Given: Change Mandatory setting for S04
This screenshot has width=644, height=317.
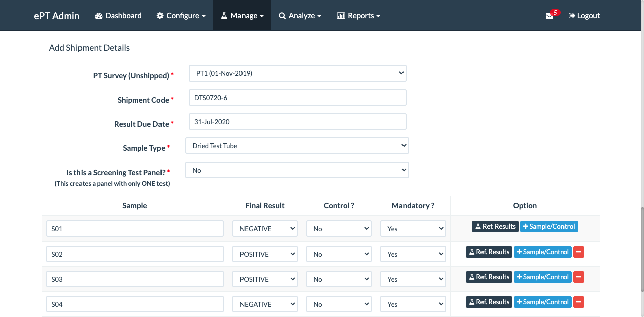Looking at the screenshot, I should pos(413,304).
